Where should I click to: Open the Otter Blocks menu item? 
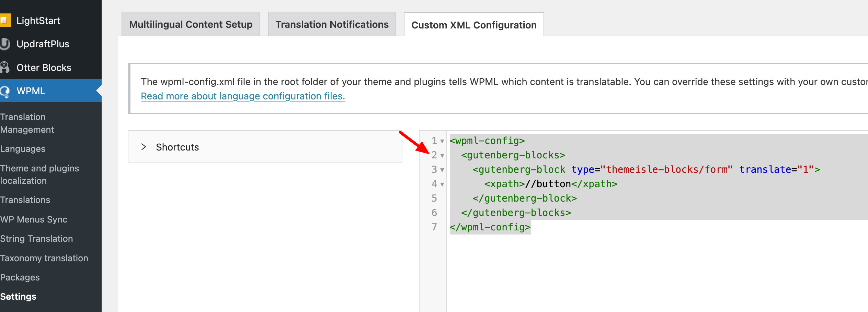point(44,68)
